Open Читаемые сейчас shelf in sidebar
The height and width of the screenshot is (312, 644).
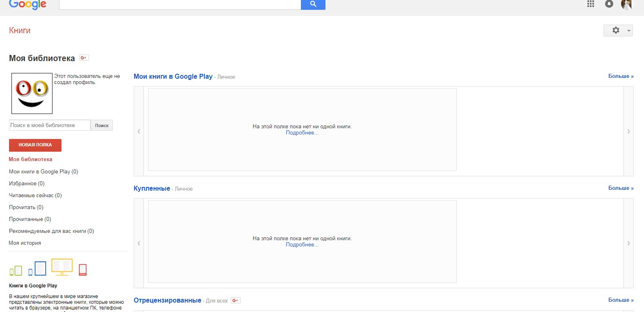coord(35,196)
